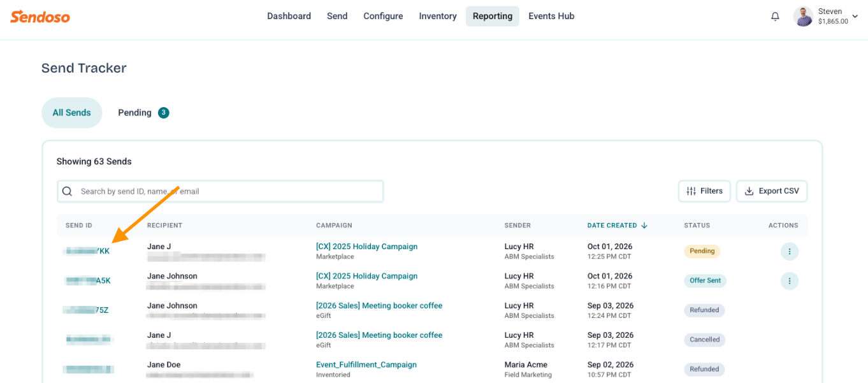Click the $1,865.00 account balance
This screenshot has width=868, height=383.
(x=833, y=22)
